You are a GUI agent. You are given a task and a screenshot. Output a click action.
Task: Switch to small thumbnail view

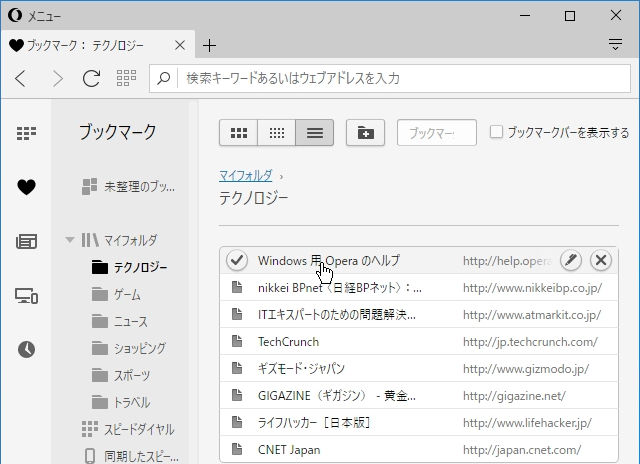[277, 133]
